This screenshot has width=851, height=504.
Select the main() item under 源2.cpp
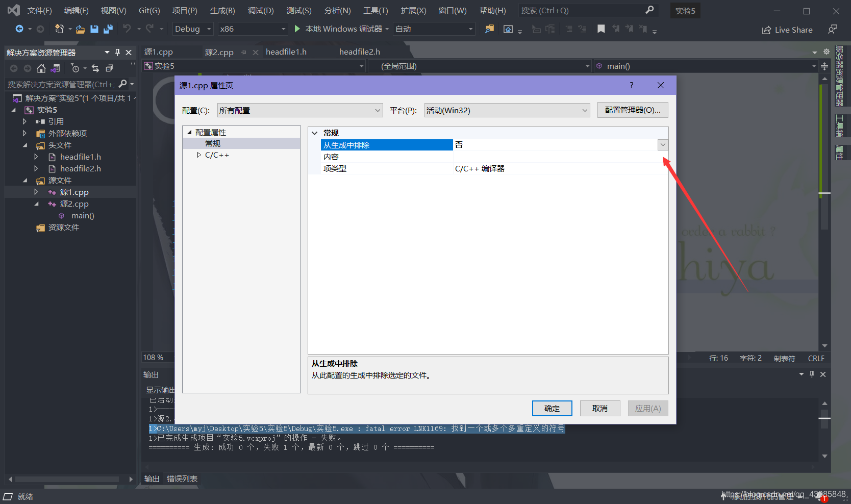tap(83, 216)
